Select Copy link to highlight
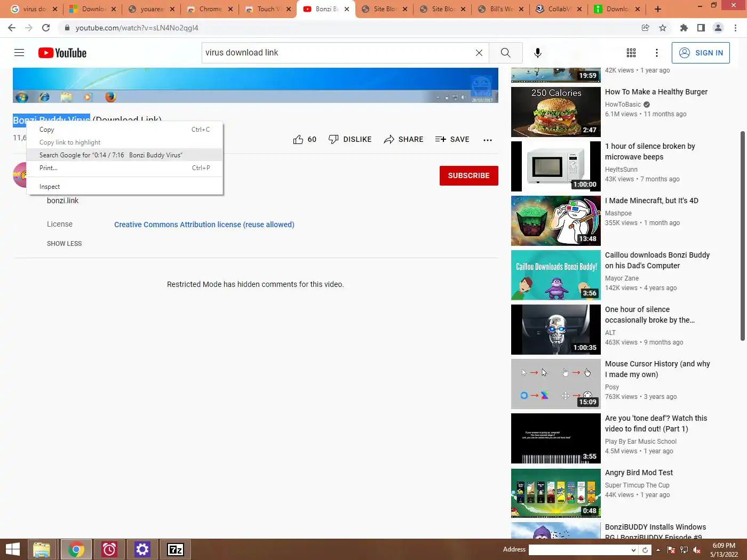Screen dimensions: 747x560 pyautogui.click(x=124, y=142)
